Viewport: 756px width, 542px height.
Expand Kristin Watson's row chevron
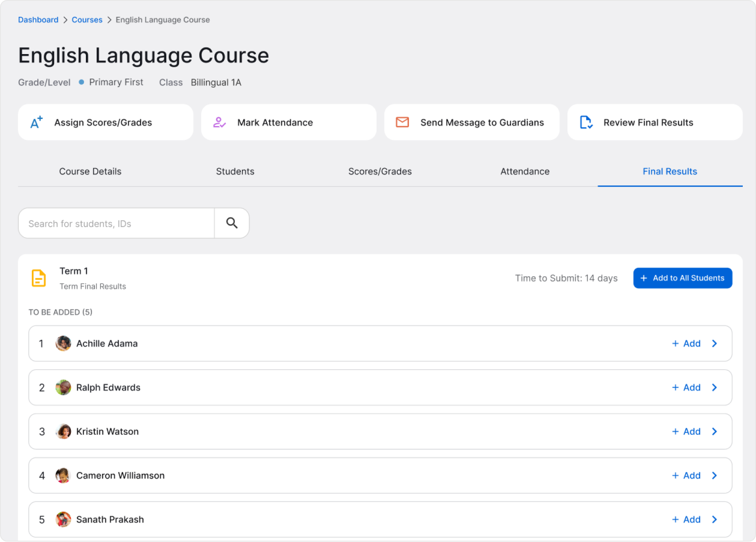click(714, 432)
